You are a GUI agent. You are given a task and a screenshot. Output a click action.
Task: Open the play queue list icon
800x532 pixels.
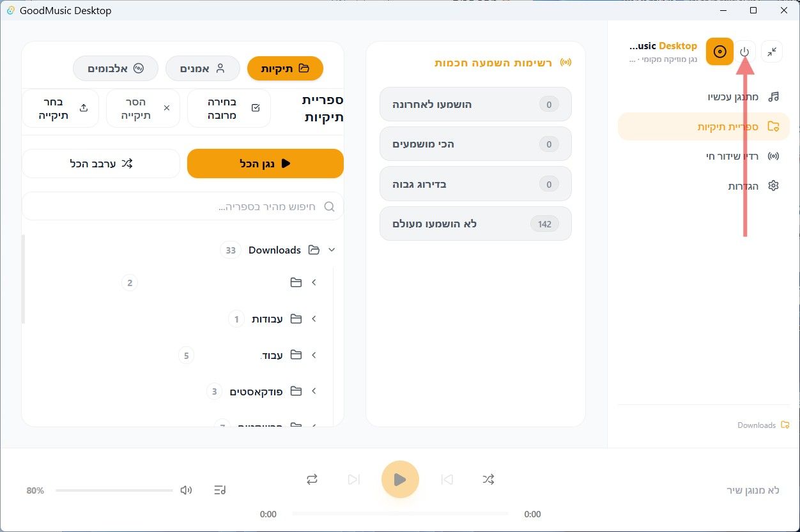click(220, 490)
